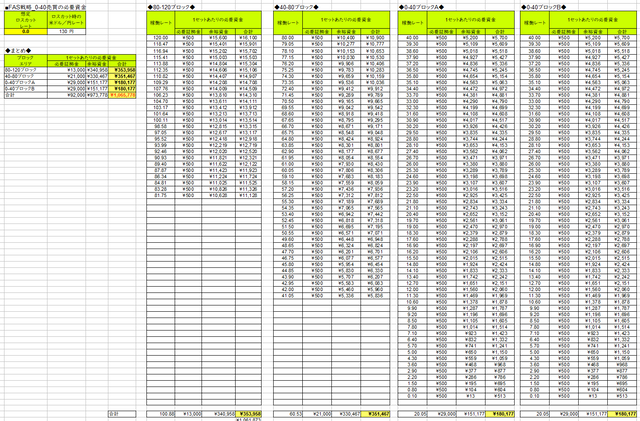Image resolution: width=640 pixels, height=421 pixels.
Task: Click the '合計' column header in 80-120 block
Action: [248, 31]
